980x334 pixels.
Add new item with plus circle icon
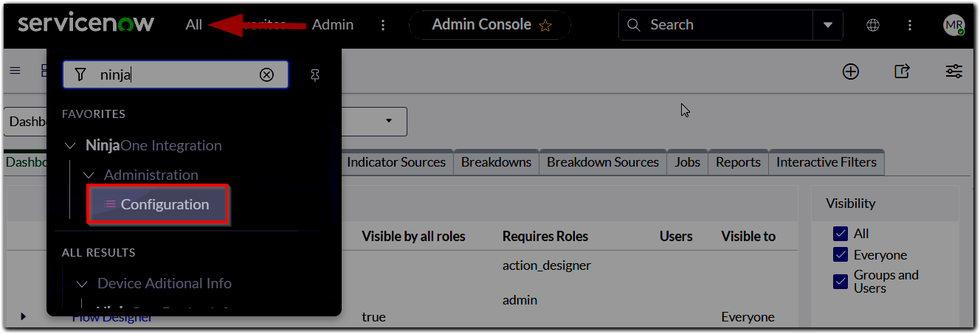[851, 71]
